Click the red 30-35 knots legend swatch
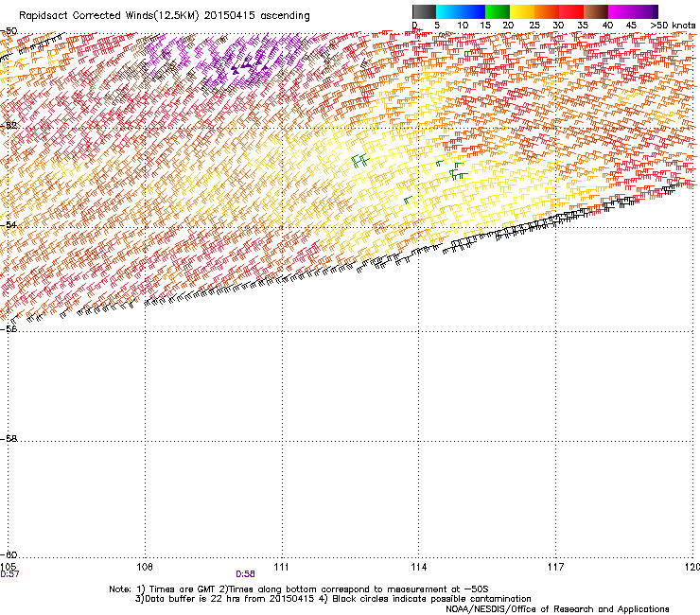Image resolution: width=700 pixels, height=615 pixels. pos(571,11)
